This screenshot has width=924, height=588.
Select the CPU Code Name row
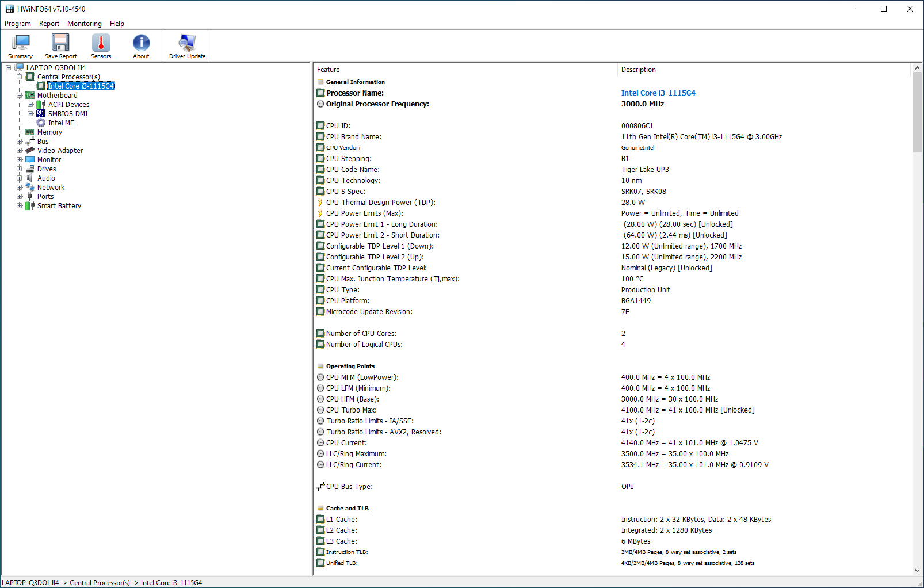[x=613, y=169]
